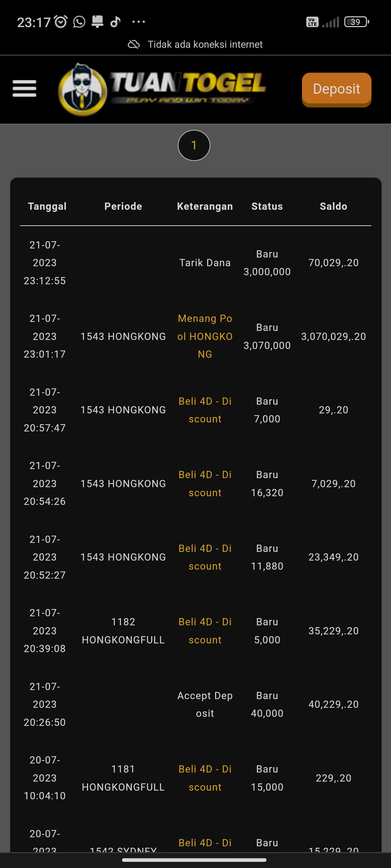Open the hamburger menu
Image resolution: width=391 pixels, height=868 pixels.
24,89
